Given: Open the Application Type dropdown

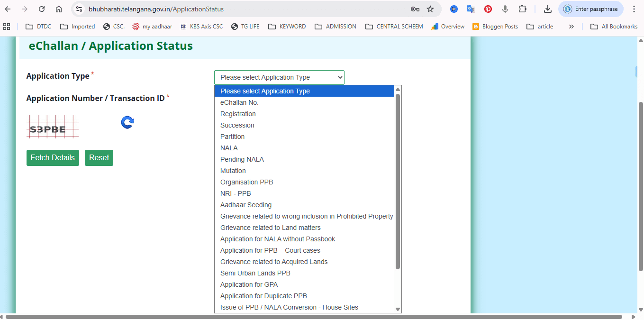Looking at the screenshot, I should click(279, 77).
